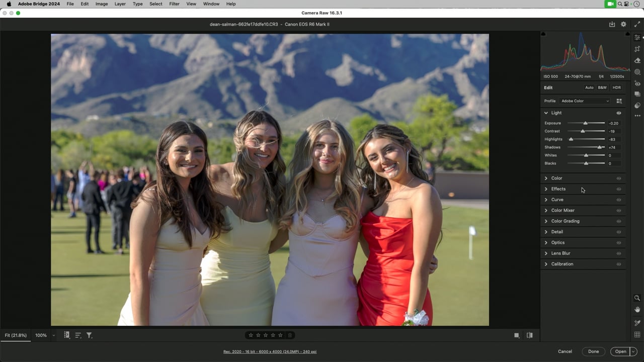644x362 pixels.
Task: Select the Healing eraser tool
Action: point(637,60)
